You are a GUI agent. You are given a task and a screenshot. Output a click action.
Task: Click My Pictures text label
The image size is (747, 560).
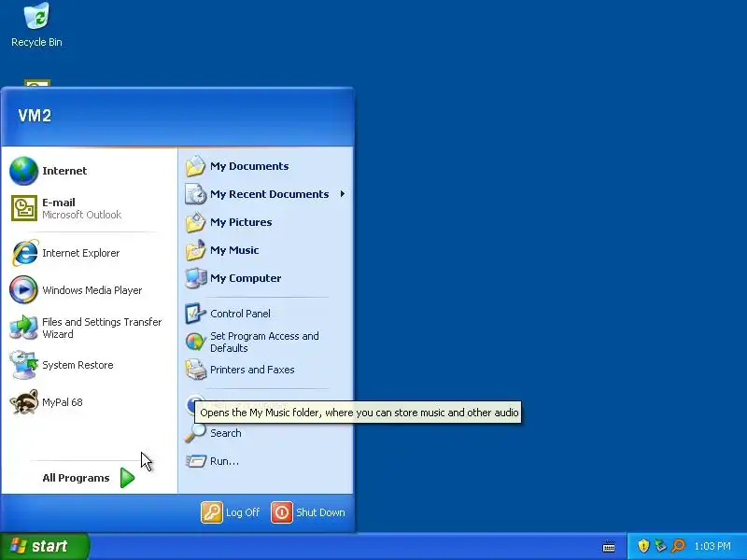click(x=241, y=222)
